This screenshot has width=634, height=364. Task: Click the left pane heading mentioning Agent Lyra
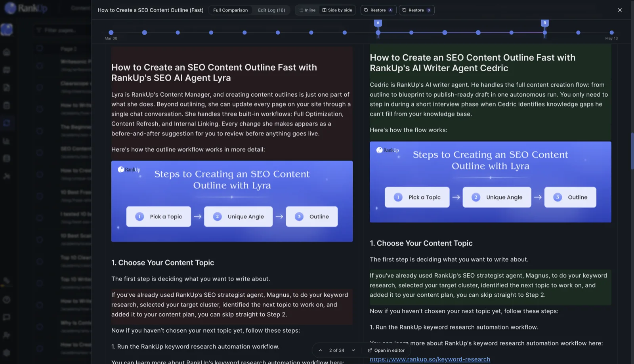(x=214, y=72)
